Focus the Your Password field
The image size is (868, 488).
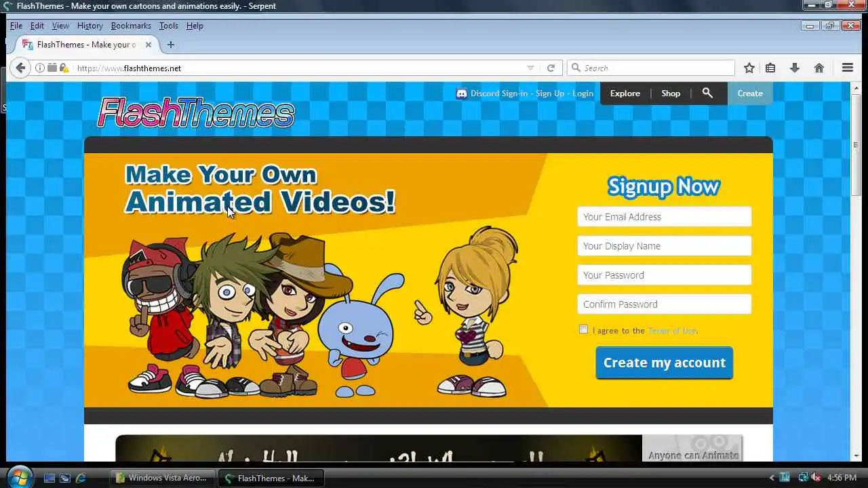pyautogui.click(x=665, y=275)
